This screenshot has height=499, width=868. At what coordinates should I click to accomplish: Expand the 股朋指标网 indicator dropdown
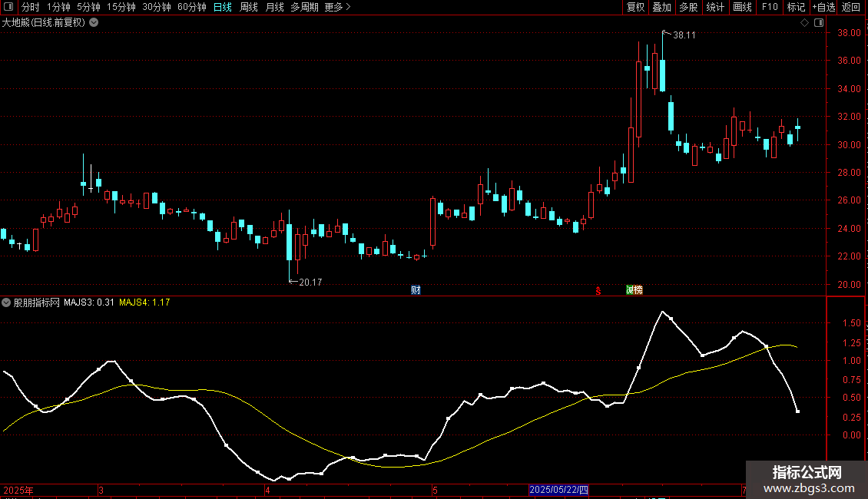[x=6, y=302]
